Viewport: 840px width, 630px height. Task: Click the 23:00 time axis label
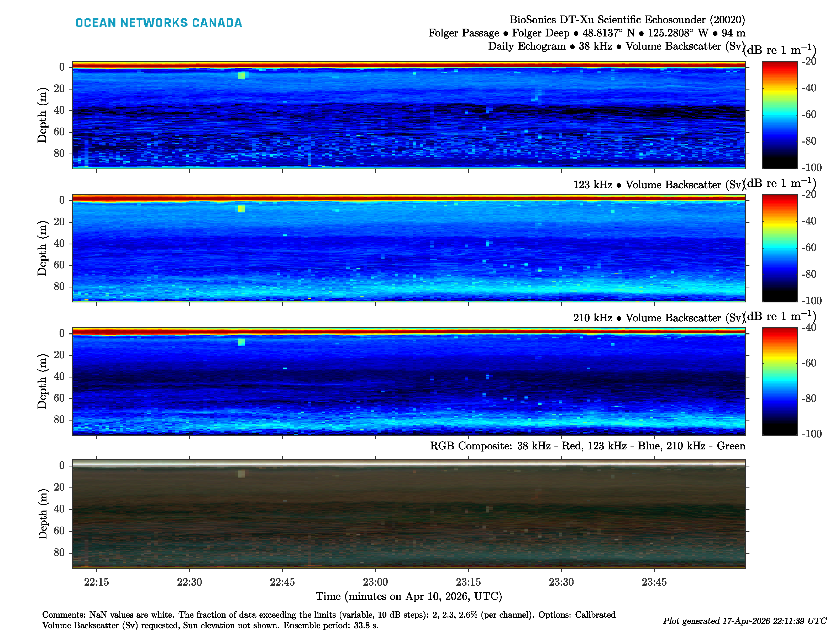(375, 582)
